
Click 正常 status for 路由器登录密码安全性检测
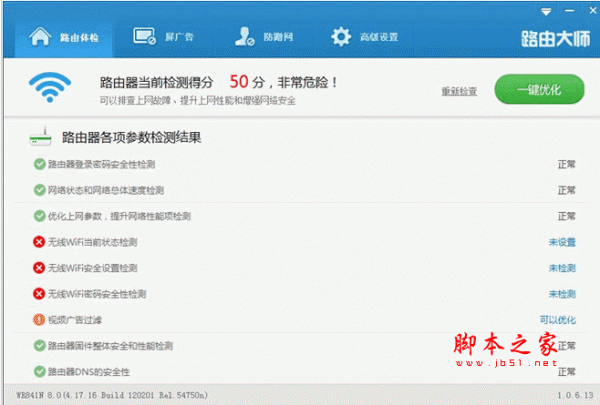pos(566,165)
